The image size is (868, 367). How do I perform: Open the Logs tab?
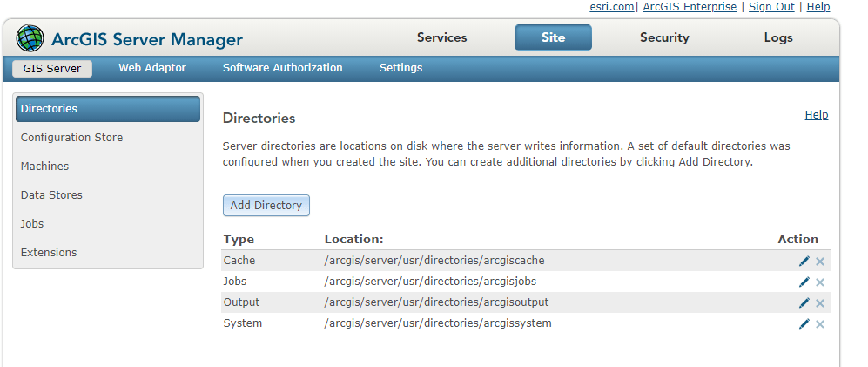click(x=778, y=37)
